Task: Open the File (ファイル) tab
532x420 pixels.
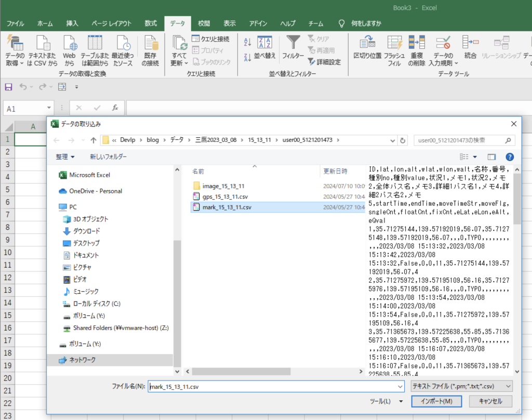Action: click(15, 23)
